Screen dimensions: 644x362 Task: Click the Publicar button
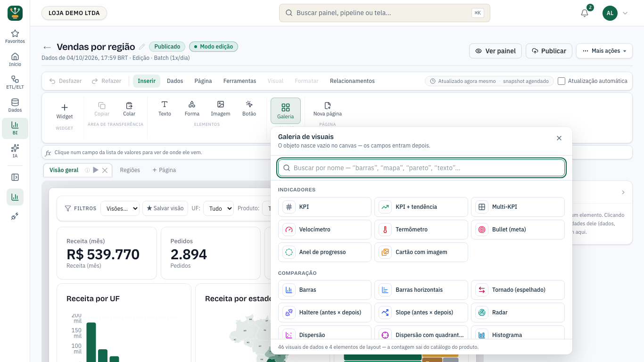pos(549,51)
